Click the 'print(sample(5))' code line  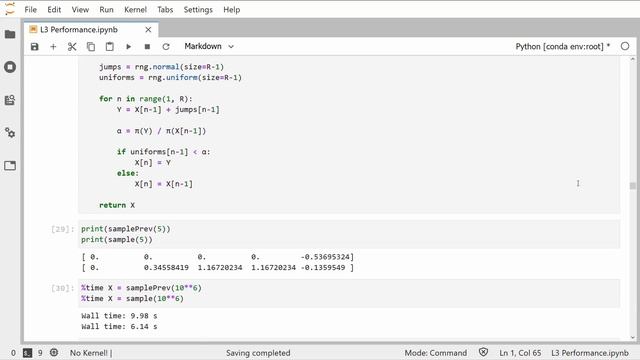click(117, 240)
